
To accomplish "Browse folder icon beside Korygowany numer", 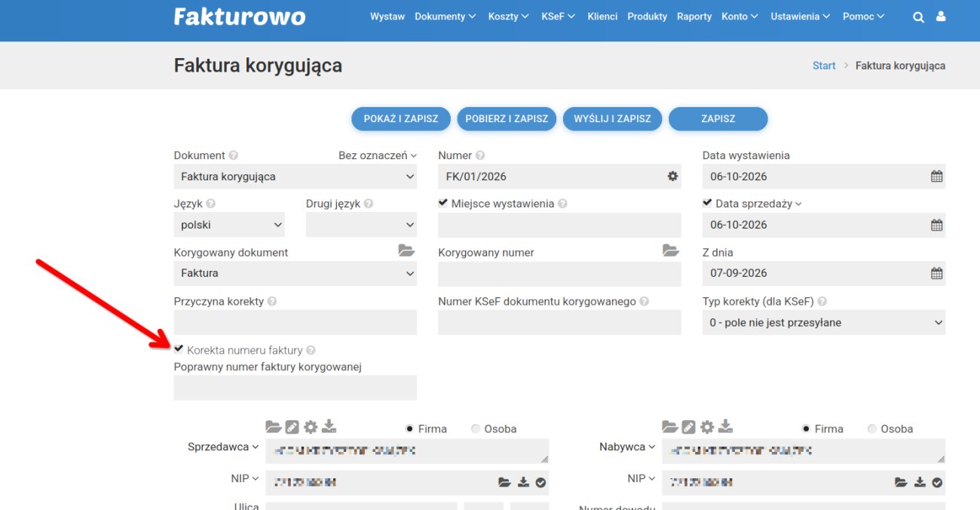I will click(671, 250).
